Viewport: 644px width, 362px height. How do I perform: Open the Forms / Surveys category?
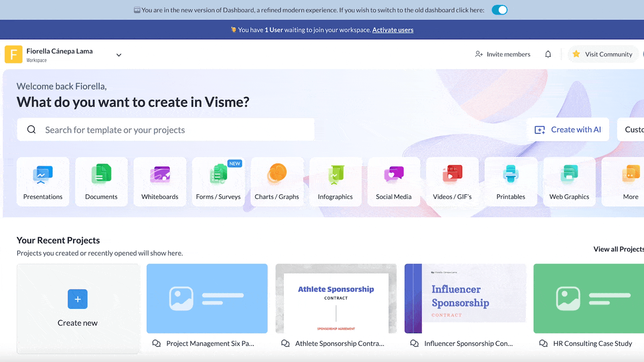pyautogui.click(x=218, y=182)
